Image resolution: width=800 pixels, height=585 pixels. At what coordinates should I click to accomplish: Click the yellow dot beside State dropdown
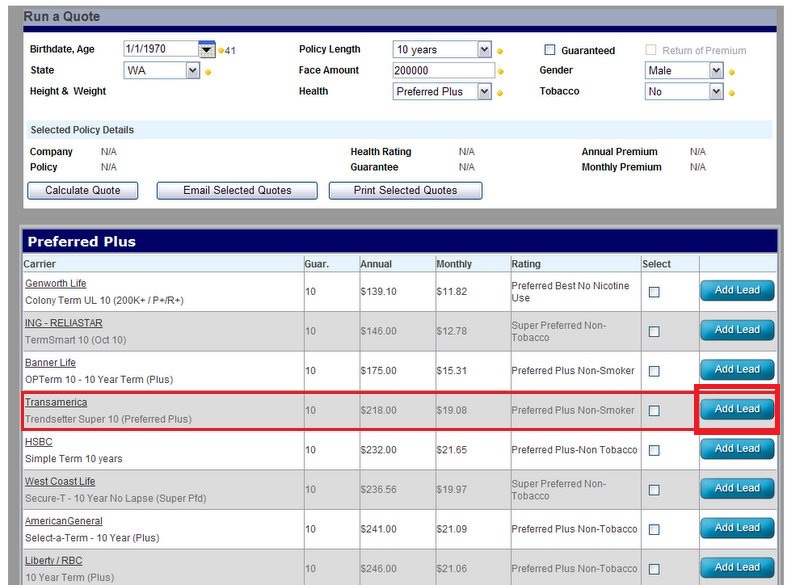click(208, 72)
